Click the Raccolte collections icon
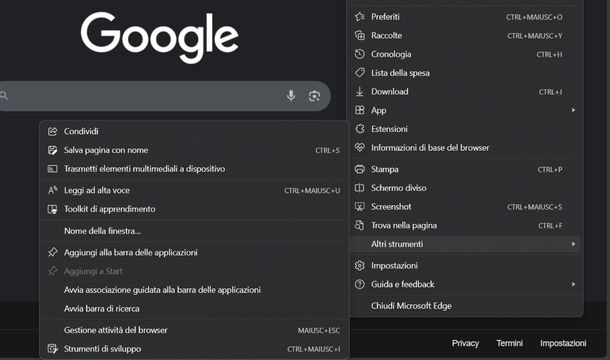Screen dimensions: 610x360 pos(360,35)
